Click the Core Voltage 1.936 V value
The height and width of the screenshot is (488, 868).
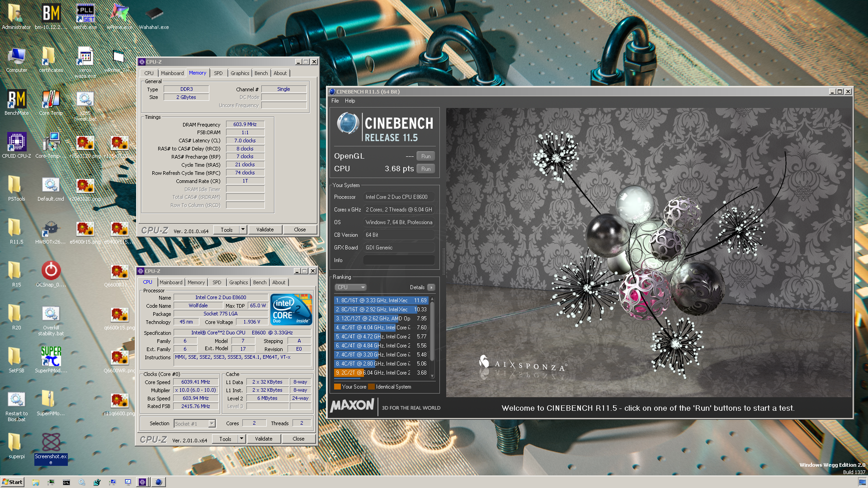click(251, 322)
